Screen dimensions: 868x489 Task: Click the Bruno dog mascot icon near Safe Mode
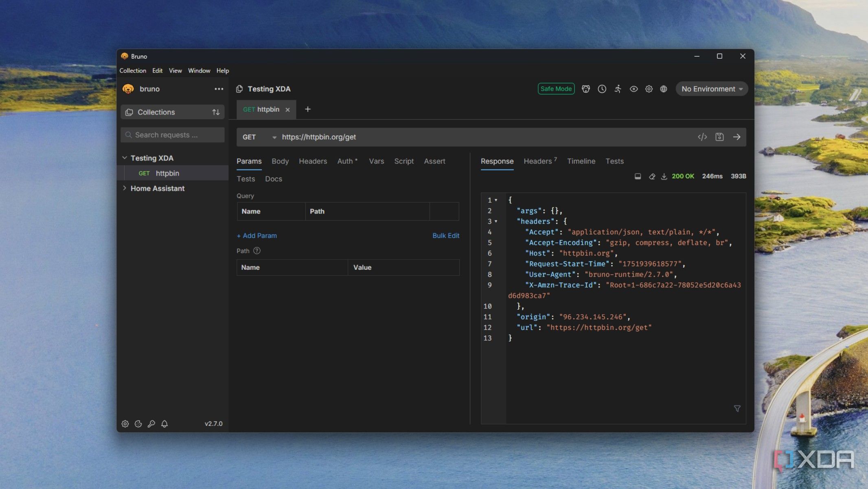[585, 89]
